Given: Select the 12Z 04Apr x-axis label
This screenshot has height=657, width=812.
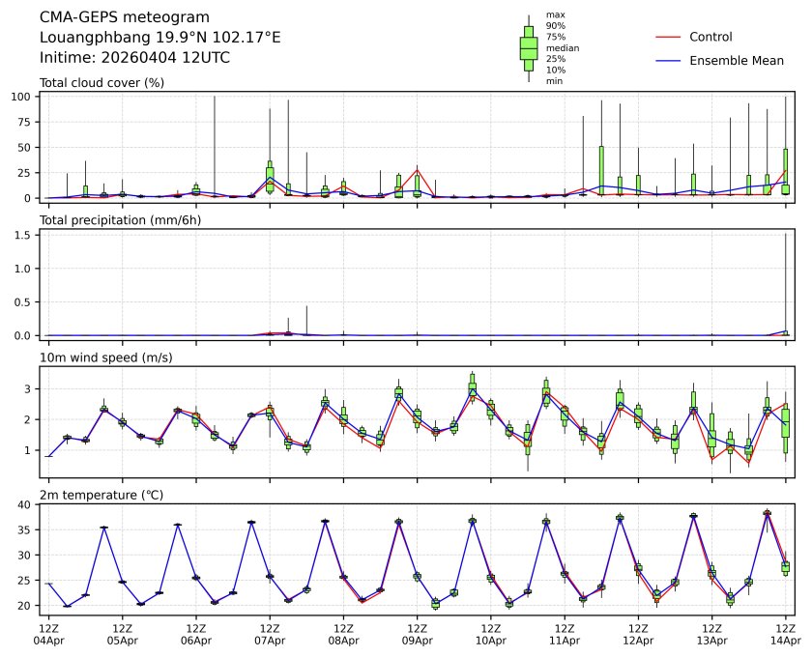Looking at the screenshot, I should (x=48, y=633).
